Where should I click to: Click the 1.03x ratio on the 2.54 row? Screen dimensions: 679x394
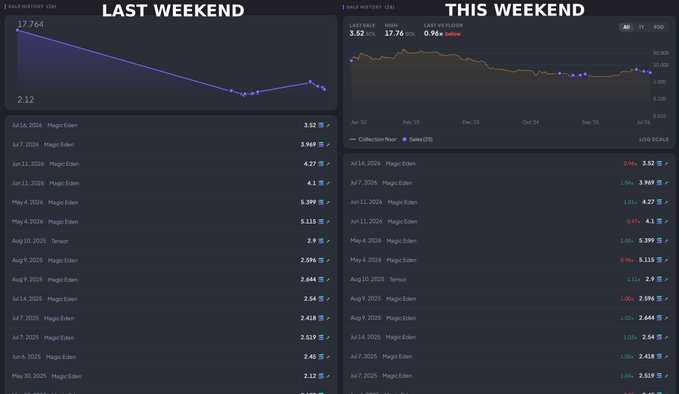630,337
